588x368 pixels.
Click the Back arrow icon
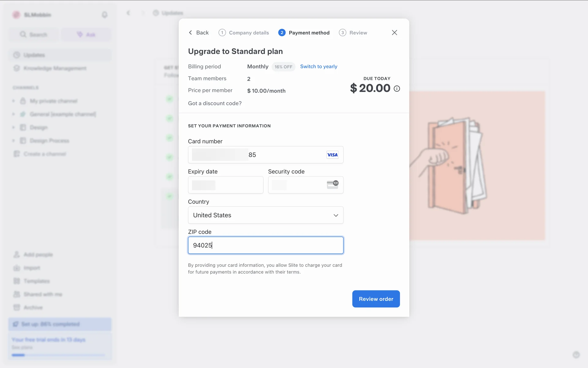(190, 33)
